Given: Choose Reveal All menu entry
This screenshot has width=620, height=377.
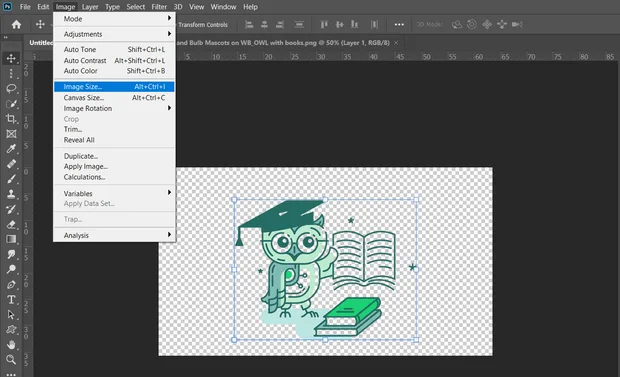Looking at the screenshot, I should coord(114,140).
